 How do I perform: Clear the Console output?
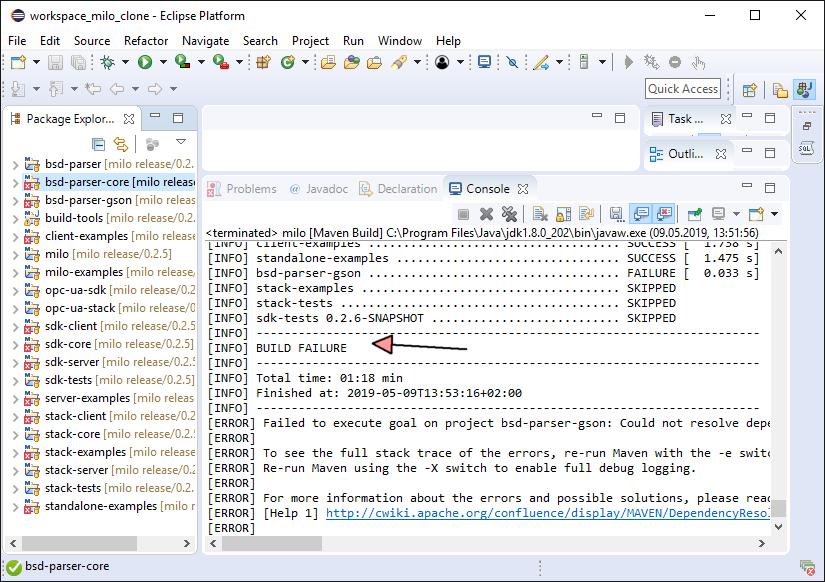539,214
